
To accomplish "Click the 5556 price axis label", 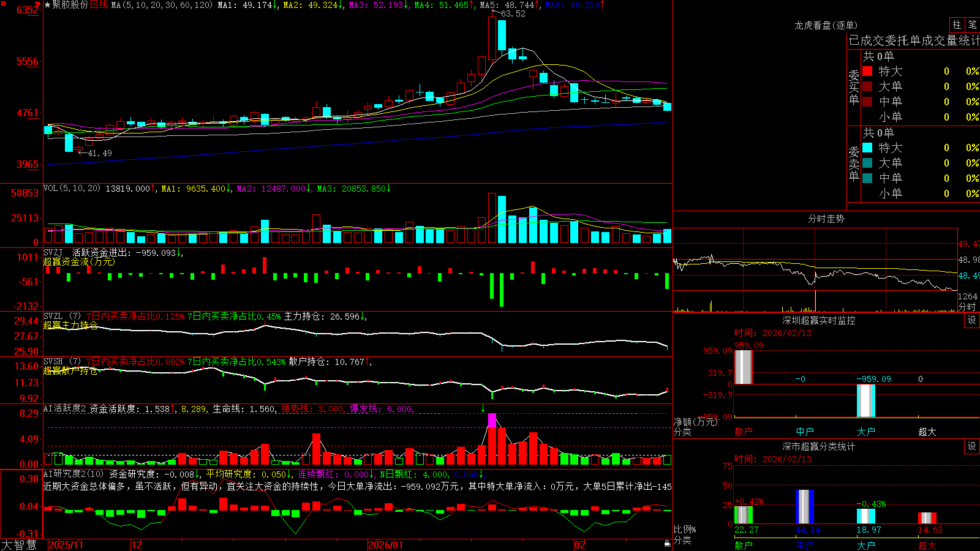I will (x=28, y=61).
